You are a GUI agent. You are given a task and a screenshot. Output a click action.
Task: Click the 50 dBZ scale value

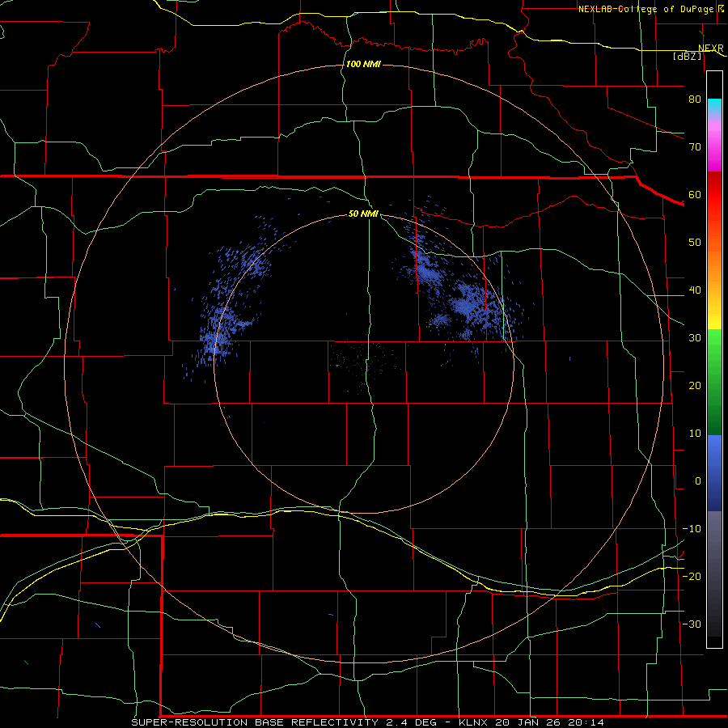coord(695,243)
